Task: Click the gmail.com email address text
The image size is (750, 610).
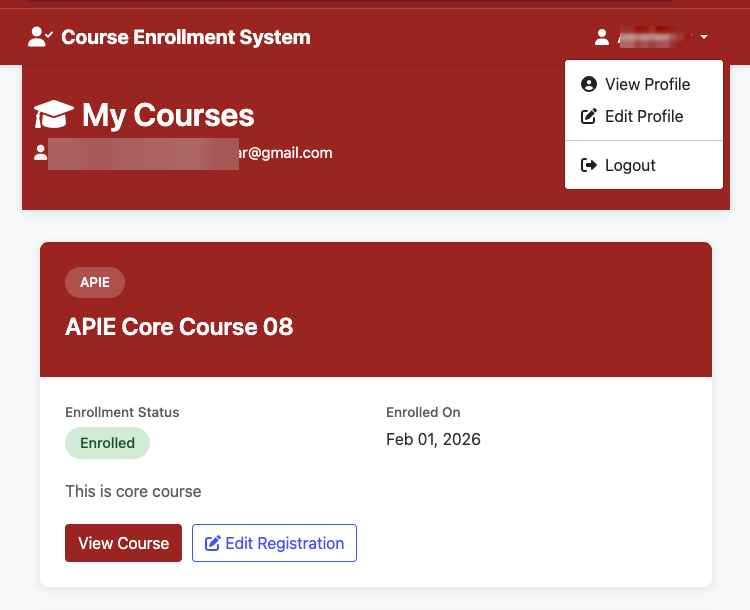Action: coord(286,153)
